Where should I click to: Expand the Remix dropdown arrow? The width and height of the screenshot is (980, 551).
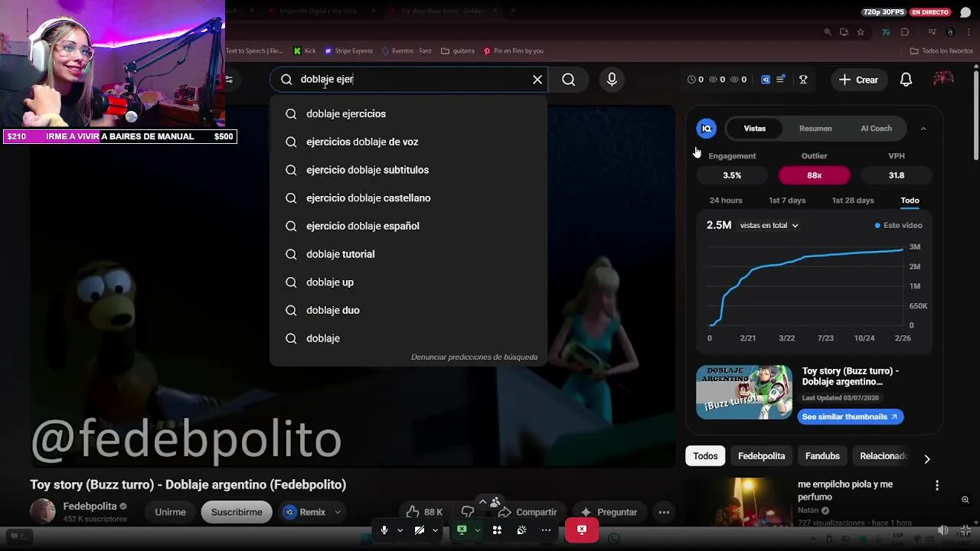337,512
